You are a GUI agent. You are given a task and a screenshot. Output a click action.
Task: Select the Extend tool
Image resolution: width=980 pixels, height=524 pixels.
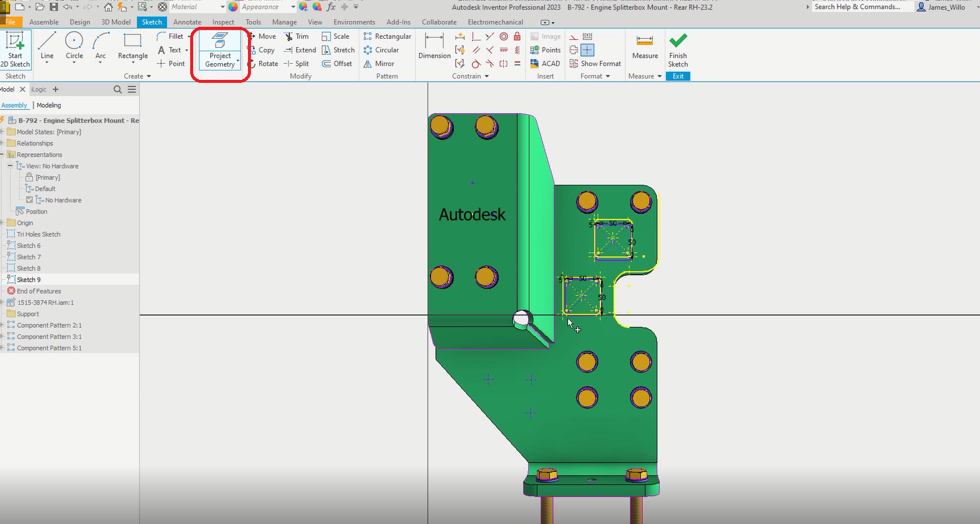[x=300, y=50]
